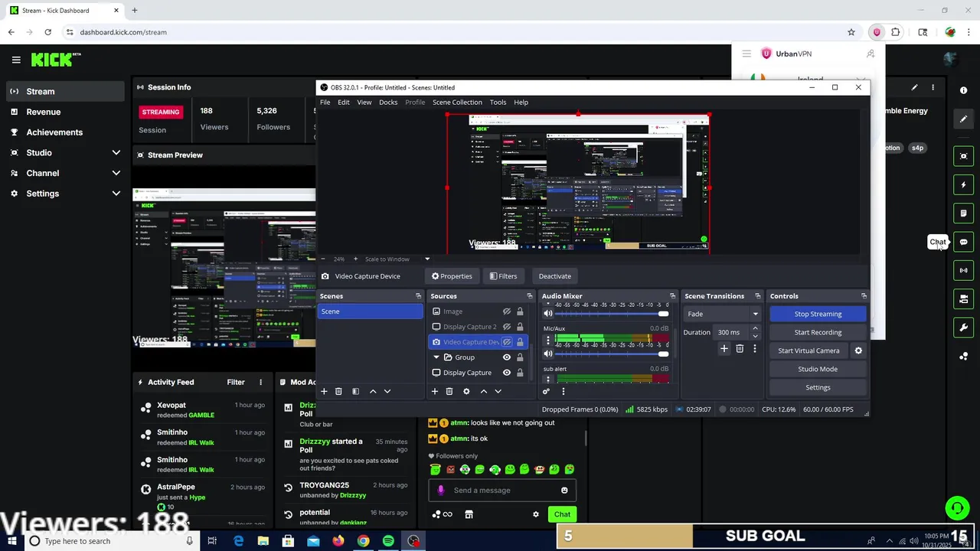Open OBS Edit menu

344,102
